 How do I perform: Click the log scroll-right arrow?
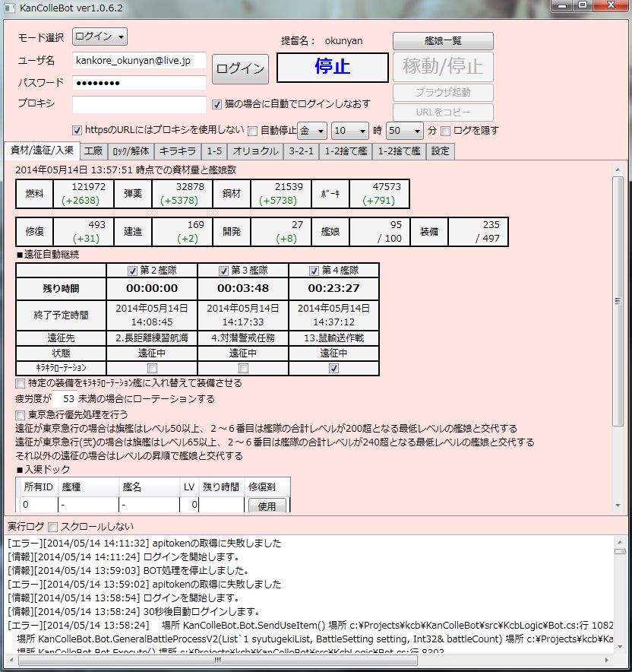606,660
